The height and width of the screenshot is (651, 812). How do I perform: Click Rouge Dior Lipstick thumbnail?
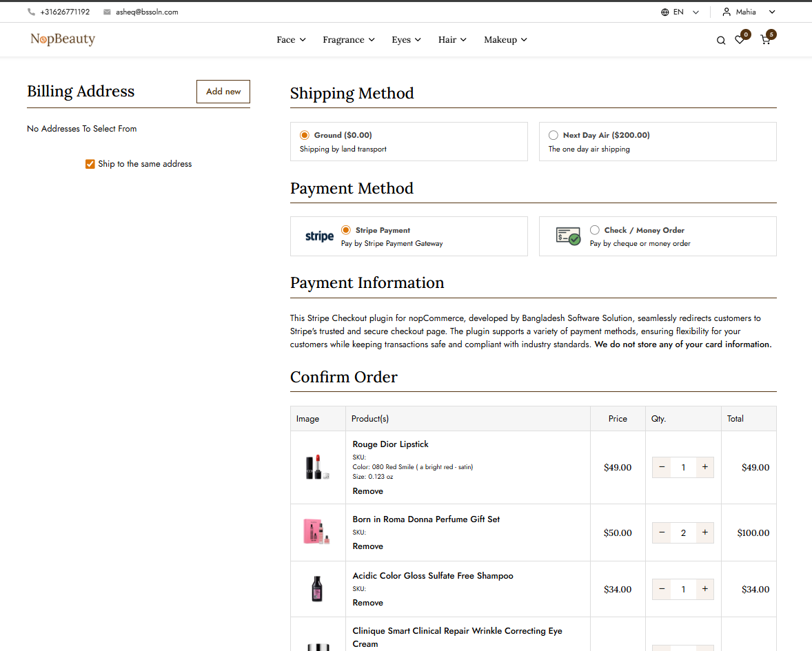click(317, 467)
